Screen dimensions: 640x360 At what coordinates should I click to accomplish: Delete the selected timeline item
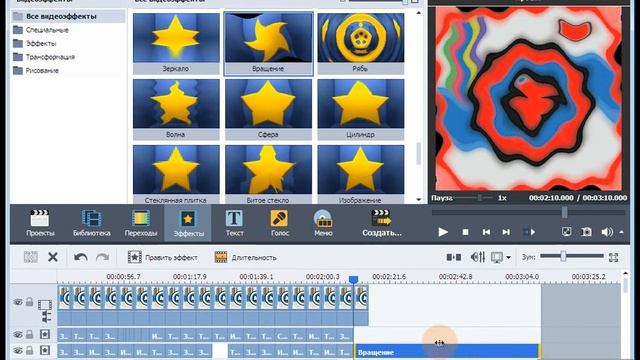[x=53, y=257]
